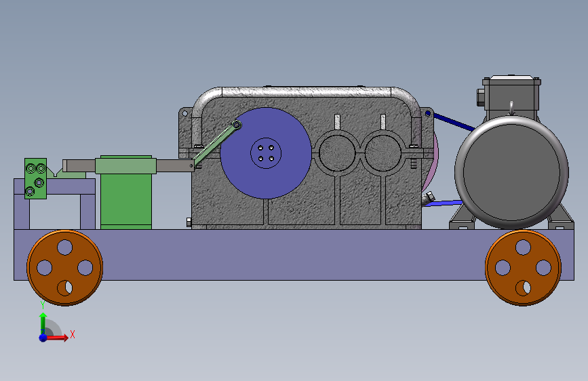Select the right bearing cap on the gearbox
This screenshot has height=381, width=588.
tap(383, 153)
